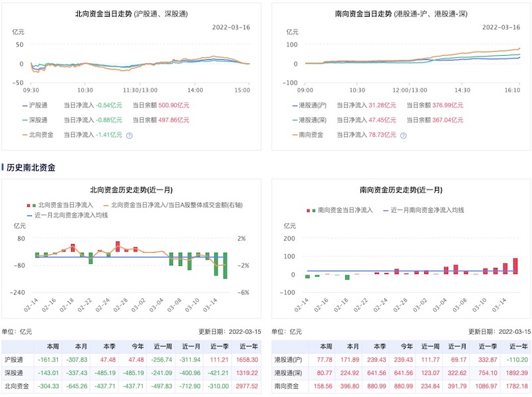The height and width of the screenshot is (397, 532).
Task: Click the help icon beside 南向资金 net inflow
Action: point(403,136)
